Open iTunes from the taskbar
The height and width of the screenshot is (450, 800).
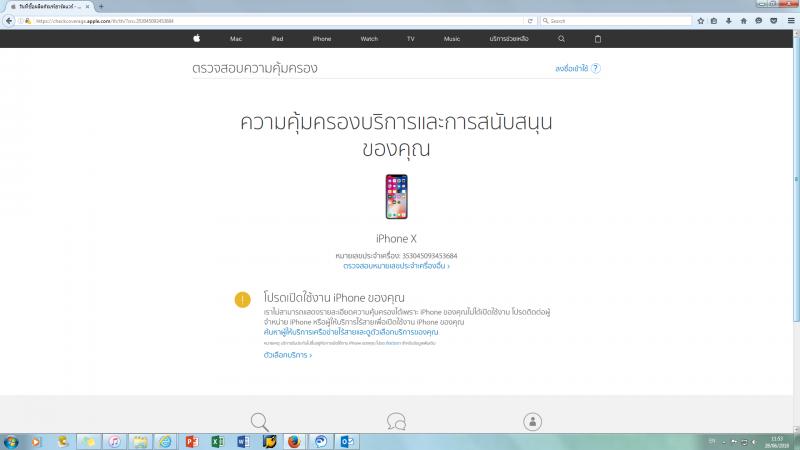[114, 442]
